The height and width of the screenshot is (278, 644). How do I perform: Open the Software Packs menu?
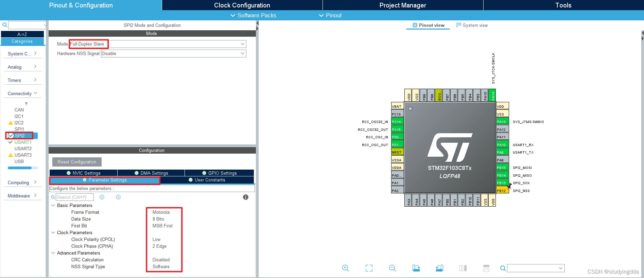pyautogui.click(x=254, y=15)
